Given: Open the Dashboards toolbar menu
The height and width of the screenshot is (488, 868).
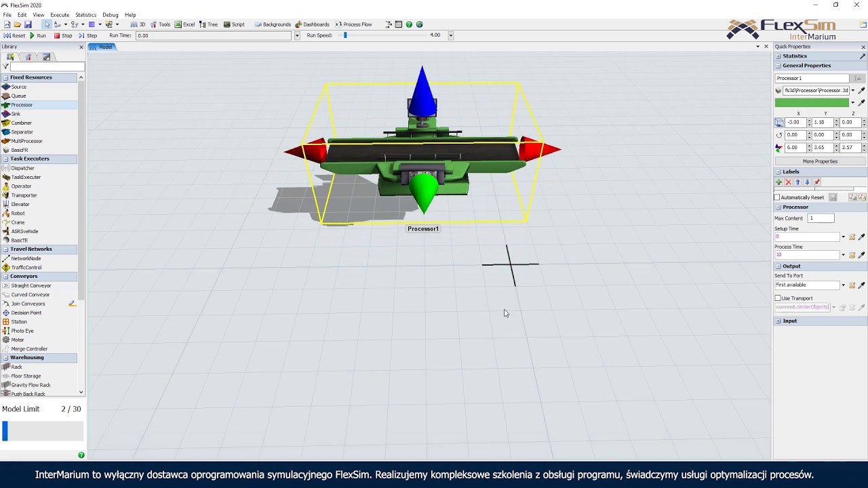Looking at the screenshot, I should tap(312, 24).
